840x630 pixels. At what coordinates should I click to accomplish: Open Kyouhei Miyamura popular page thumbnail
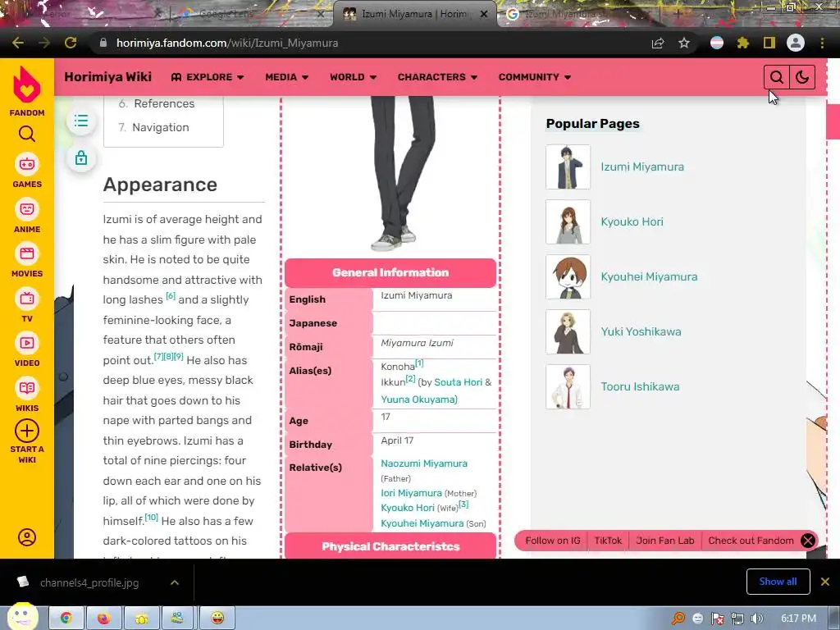click(x=568, y=277)
